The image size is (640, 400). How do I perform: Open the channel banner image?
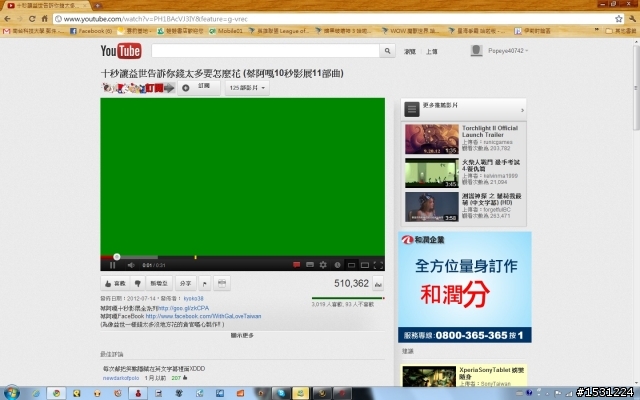pyautogui.click(x=138, y=88)
